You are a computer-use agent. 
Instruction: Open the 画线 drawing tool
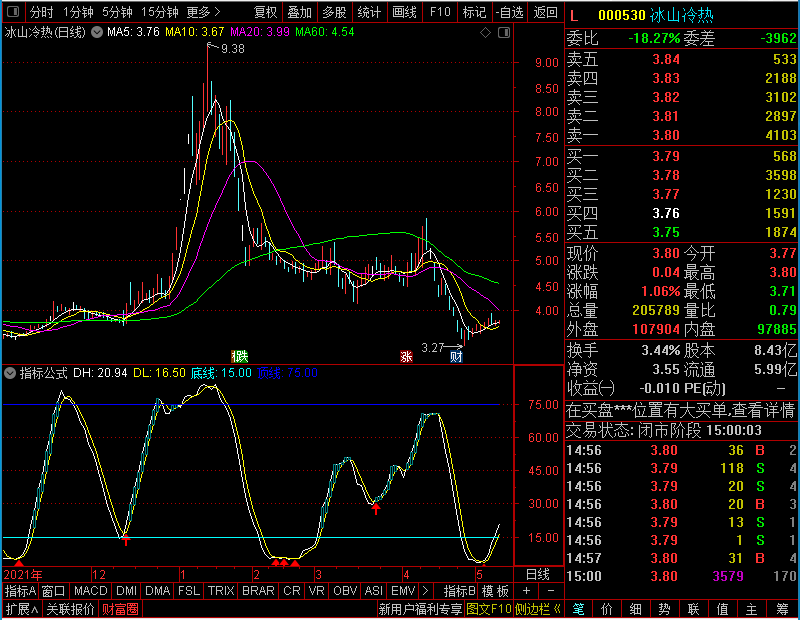pos(404,12)
